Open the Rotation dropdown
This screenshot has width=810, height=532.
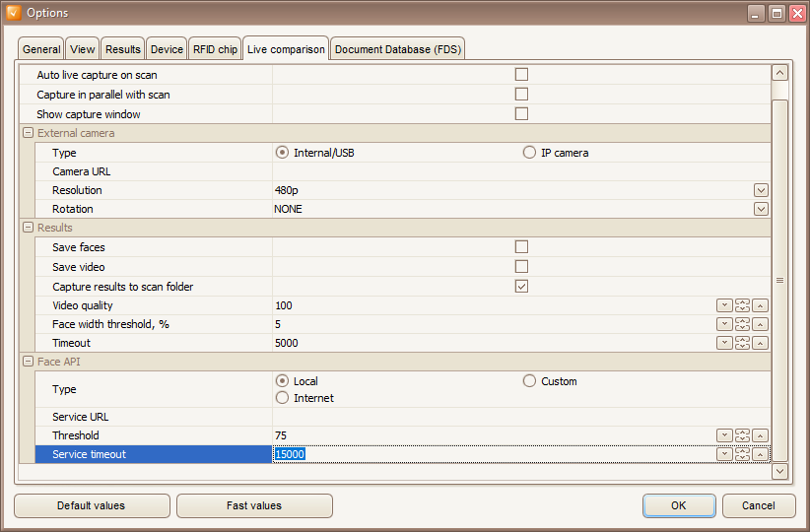click(x=761, y=209)
